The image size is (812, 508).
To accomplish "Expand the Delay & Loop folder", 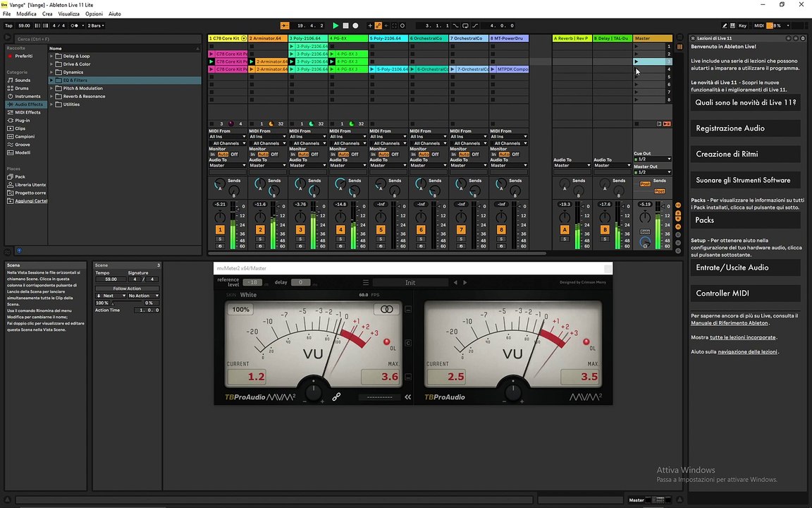I will tap(51, 56).
